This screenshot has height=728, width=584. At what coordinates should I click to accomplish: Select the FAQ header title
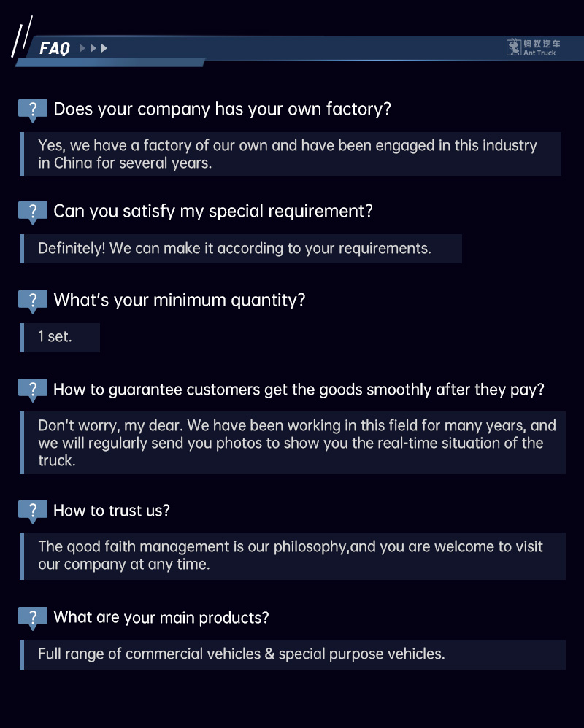coord(55,49)
